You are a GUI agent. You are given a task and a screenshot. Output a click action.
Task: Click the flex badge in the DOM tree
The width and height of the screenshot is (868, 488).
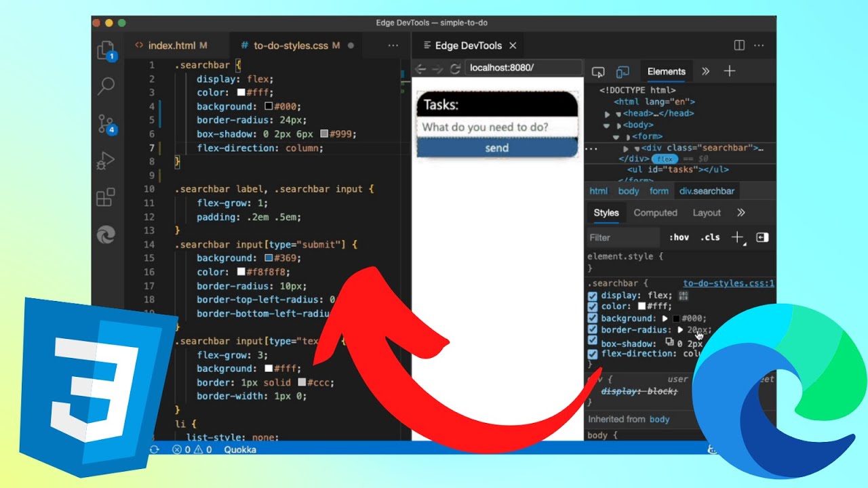coord(665,159)
